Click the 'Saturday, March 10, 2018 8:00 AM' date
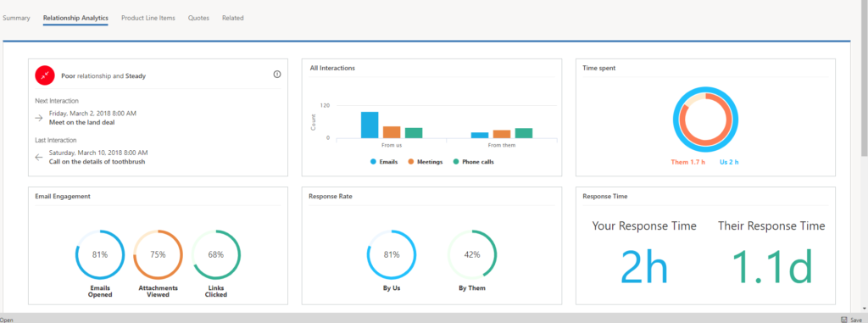 pos(98,153)
